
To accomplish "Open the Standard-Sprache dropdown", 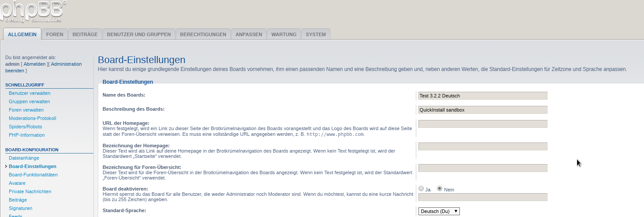I will point(439,211).
